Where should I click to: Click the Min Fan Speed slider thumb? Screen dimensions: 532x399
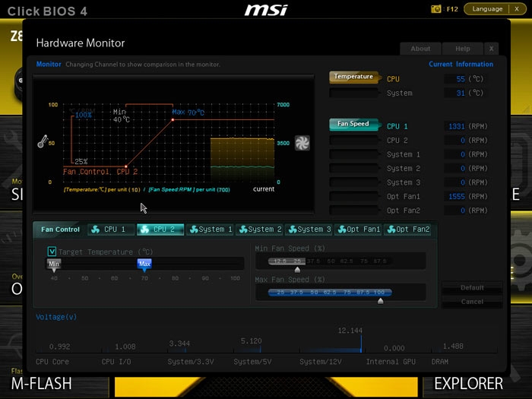point(297,270)
